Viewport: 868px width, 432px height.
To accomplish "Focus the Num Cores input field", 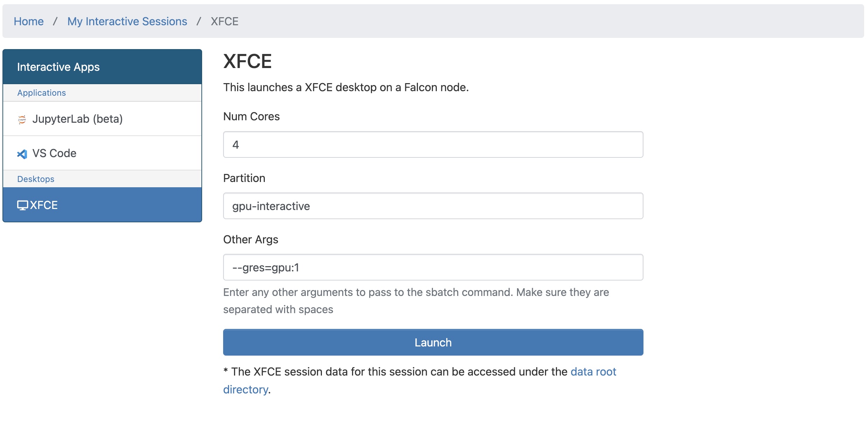I will coord(433,144).
